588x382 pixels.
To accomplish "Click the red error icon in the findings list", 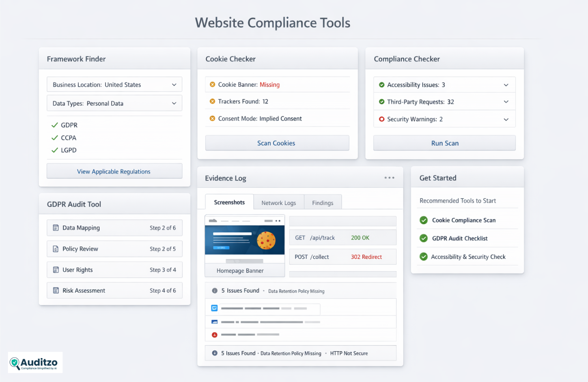I will click(x=214, y=335).
